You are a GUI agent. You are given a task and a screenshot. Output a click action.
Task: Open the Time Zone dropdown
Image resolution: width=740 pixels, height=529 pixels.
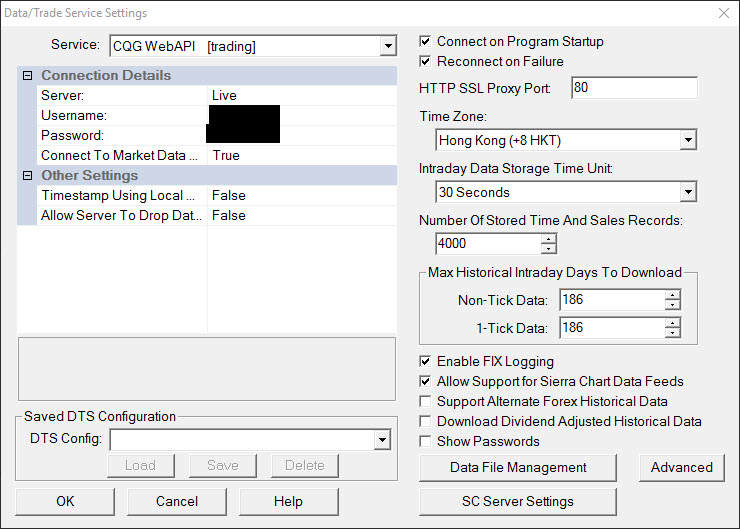[x=687, y=140]
